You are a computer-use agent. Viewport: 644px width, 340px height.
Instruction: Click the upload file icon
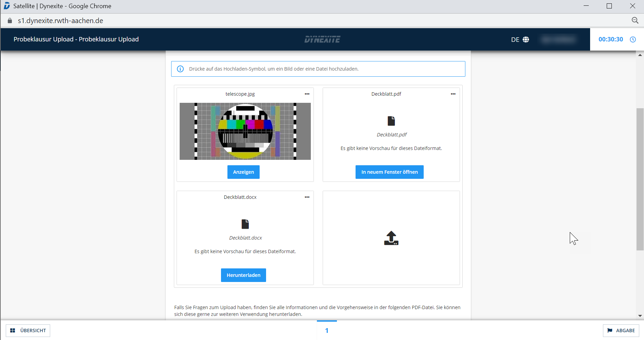click(x=391, y=238)
